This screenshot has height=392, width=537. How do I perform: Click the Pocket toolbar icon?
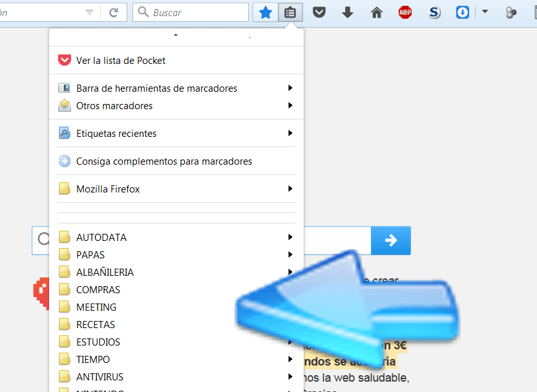319,13
